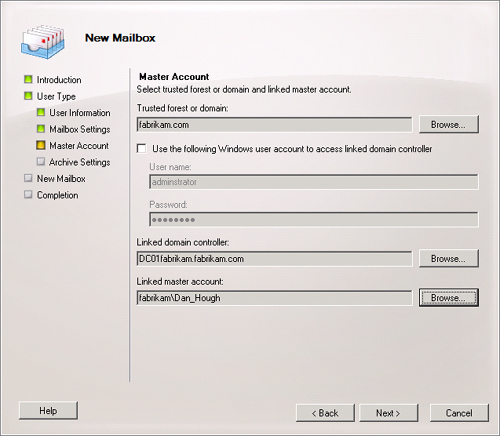Click the Completion step indicator square
The width and height of the screenshot is (500, 436).
(x=28, y=195)
